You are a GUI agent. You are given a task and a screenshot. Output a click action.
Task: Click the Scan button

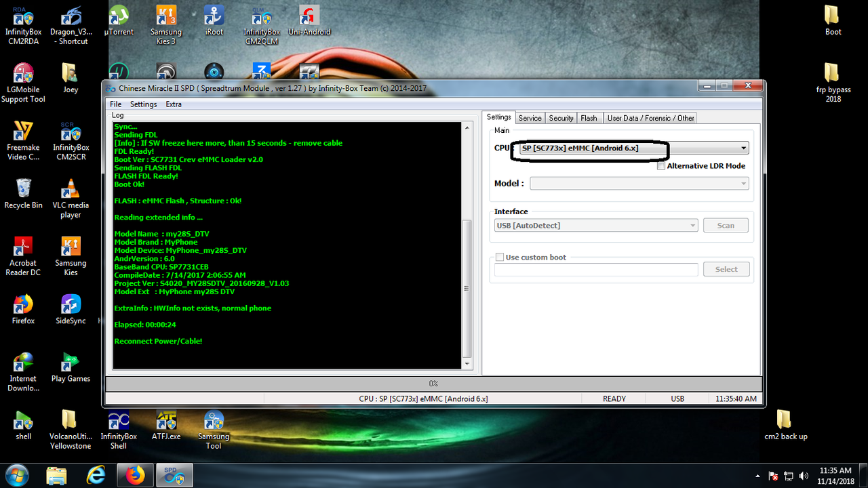click(726, 225)
